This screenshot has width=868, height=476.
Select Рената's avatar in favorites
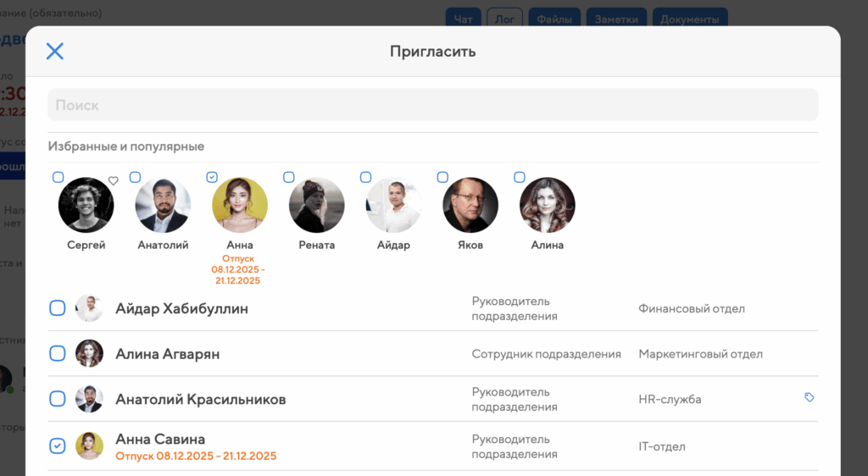pyautogui.click(x=316, y=206)
